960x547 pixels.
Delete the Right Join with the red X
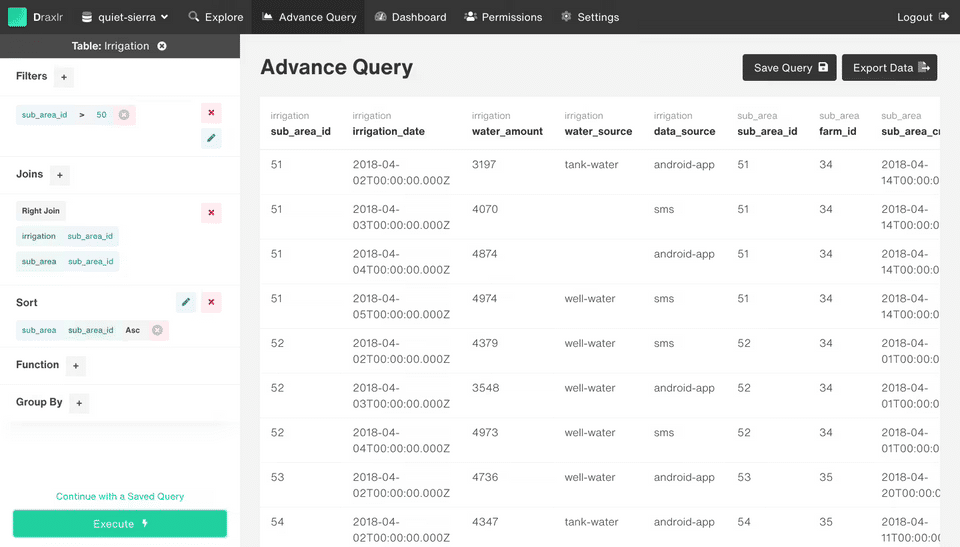pyautogui.click(x=211, y=213)
